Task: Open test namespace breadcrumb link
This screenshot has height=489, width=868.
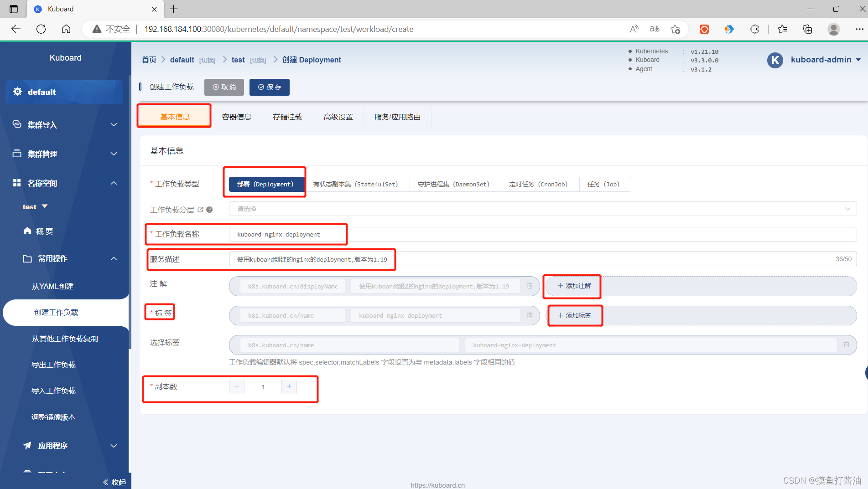Action: [238, 60]
